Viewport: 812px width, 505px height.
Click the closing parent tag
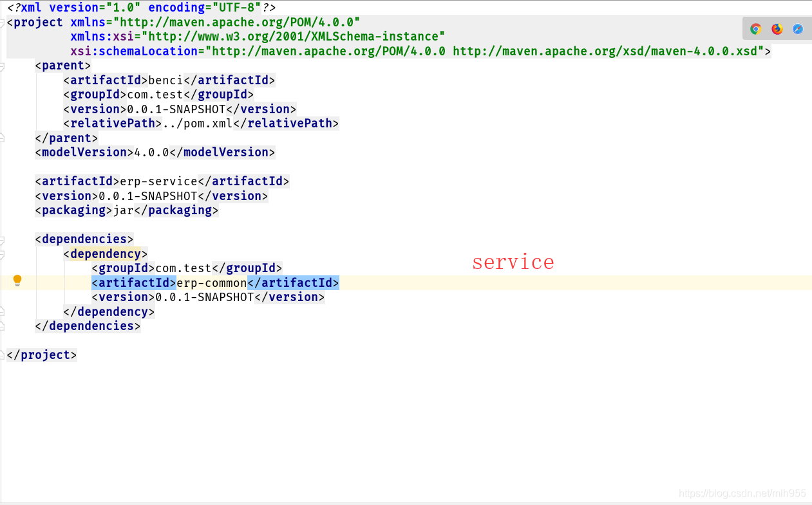pos(66,138)
